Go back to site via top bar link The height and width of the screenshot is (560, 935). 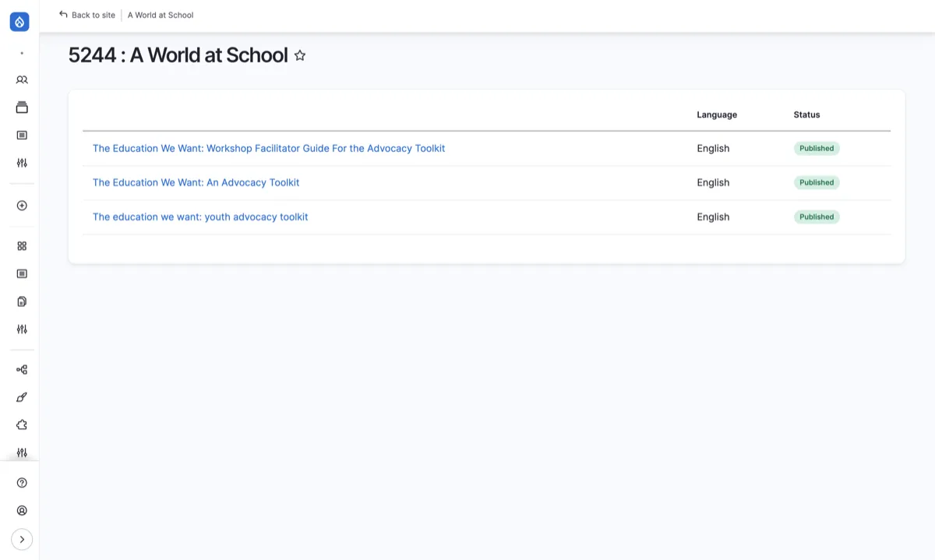coord(87,15)
